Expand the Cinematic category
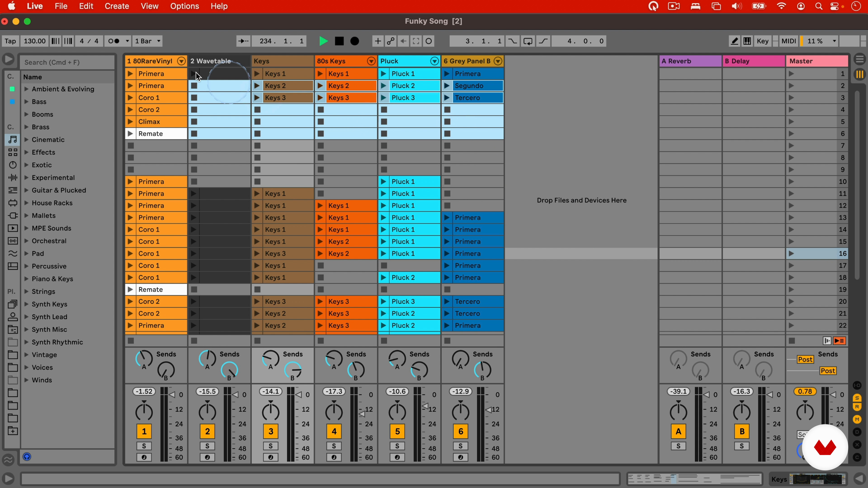This screenshot has width=868, height=488. (x=26, y=140)
